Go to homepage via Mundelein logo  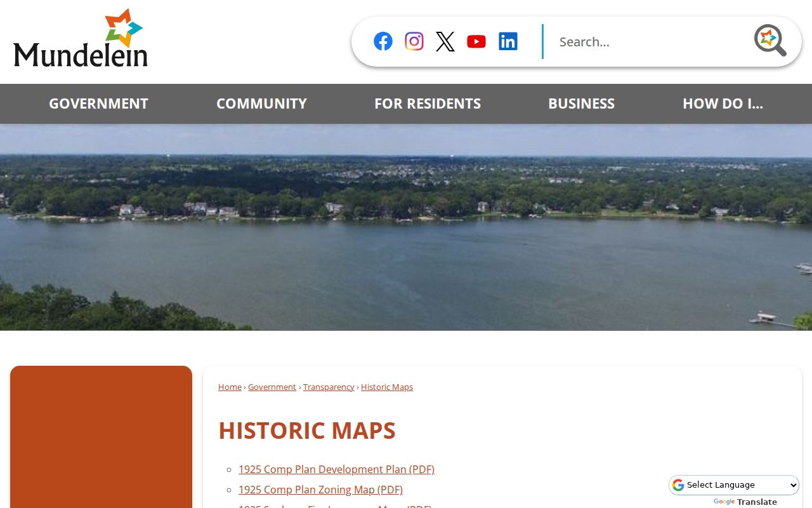click(81, 38)
